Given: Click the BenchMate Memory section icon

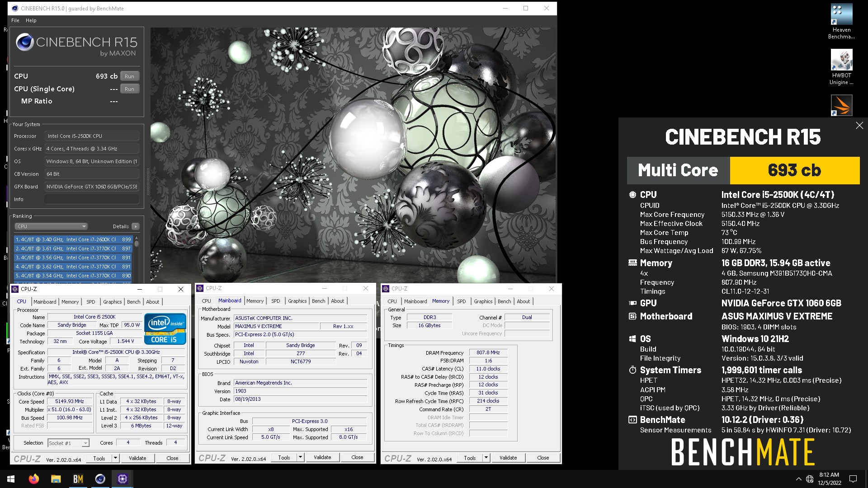Looking at the screenshot, I should pyautogui.click(x=632, y=263).
